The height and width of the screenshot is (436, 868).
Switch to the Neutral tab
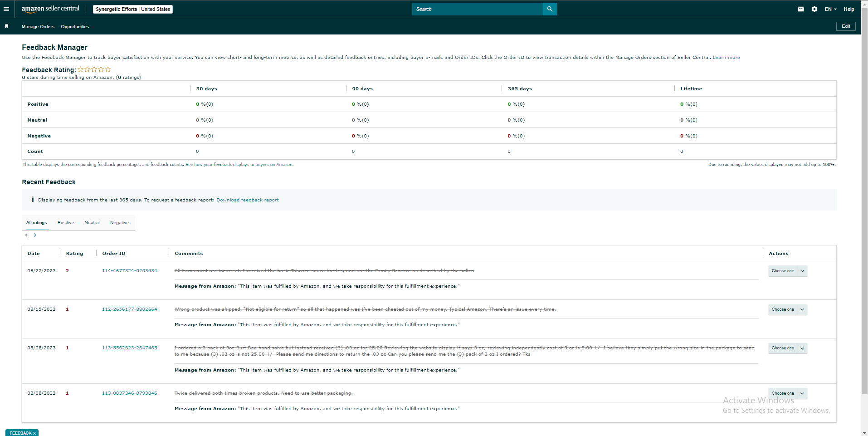point(92,223)
